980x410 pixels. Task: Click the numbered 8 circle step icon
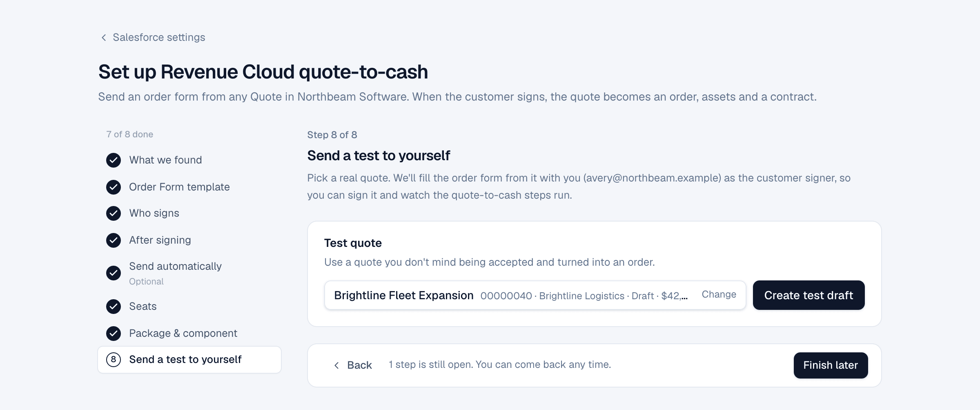click(114, 360)
